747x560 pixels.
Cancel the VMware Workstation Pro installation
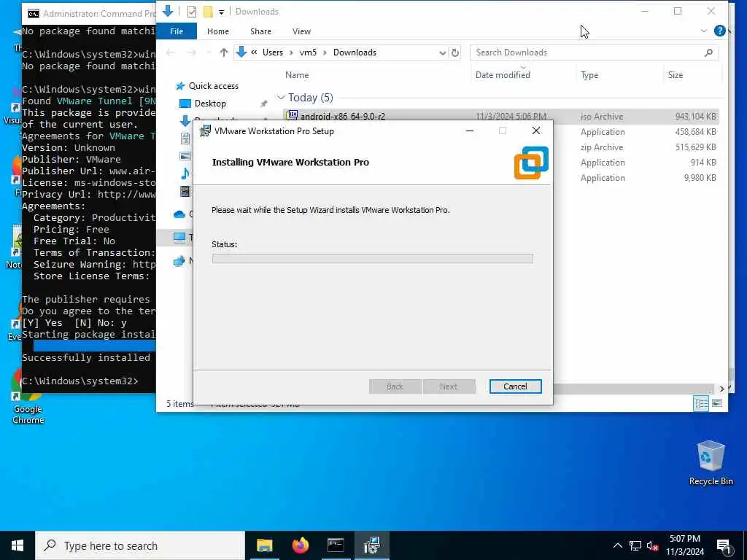point(515,386)
